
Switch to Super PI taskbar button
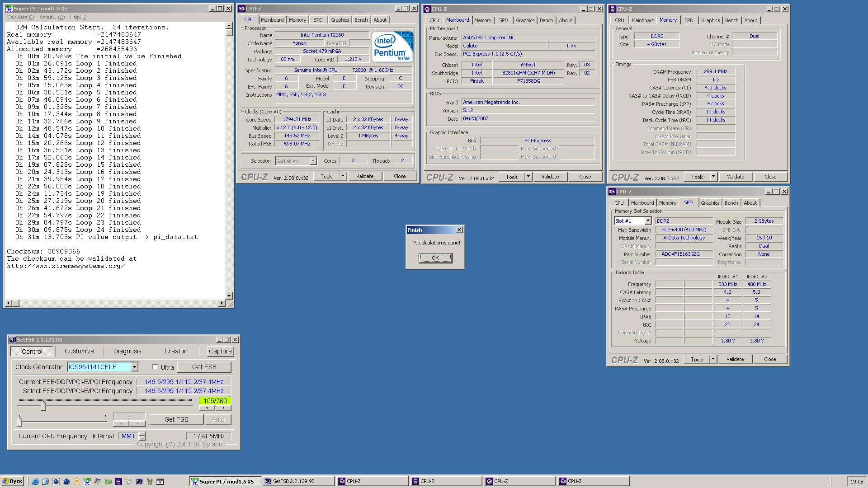(x=225, y=481)
